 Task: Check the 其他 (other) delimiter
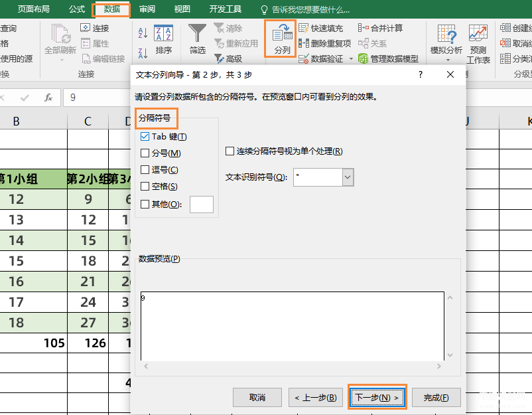click(145, 204)
